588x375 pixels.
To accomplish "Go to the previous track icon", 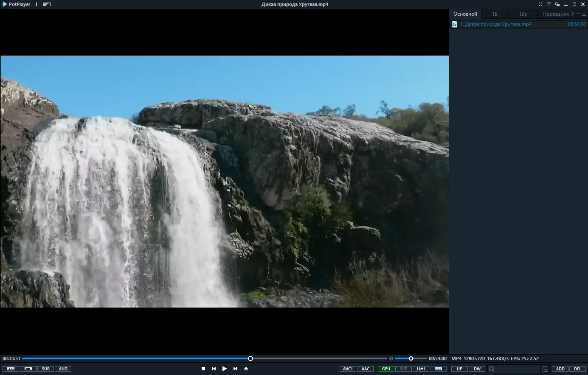I will coord(214,369).
